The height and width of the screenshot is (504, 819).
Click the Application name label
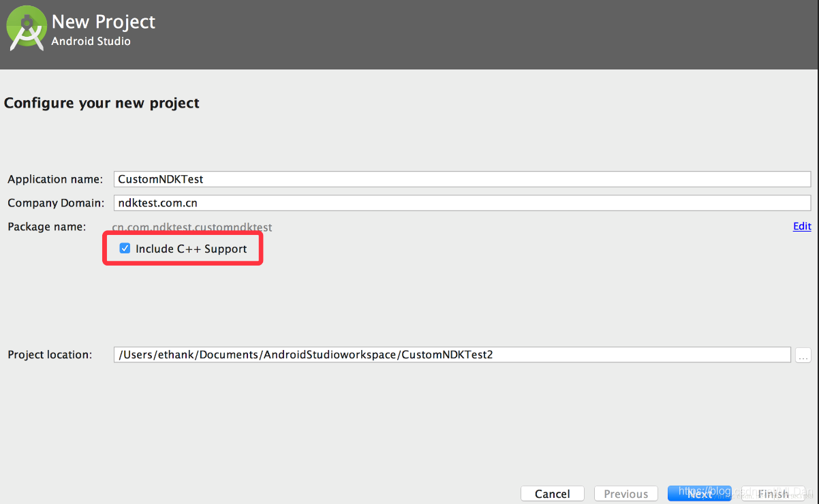(x=55, y=179)
